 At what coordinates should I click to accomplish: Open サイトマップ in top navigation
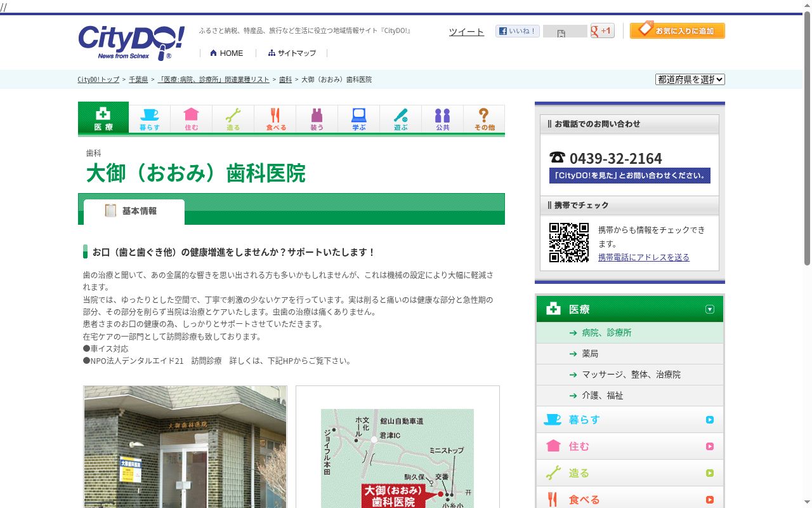click(292, 53)
